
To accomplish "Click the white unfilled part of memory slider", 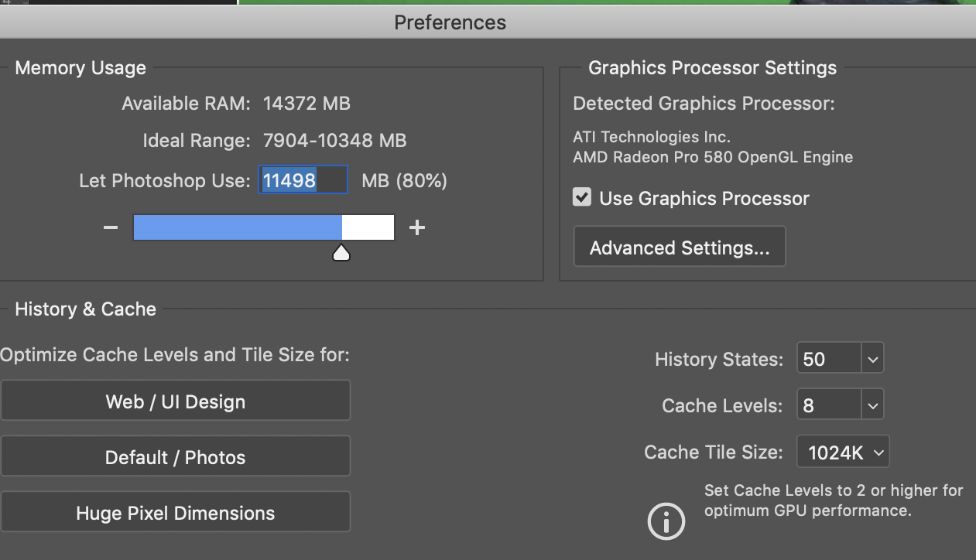I will pos(368,227).
